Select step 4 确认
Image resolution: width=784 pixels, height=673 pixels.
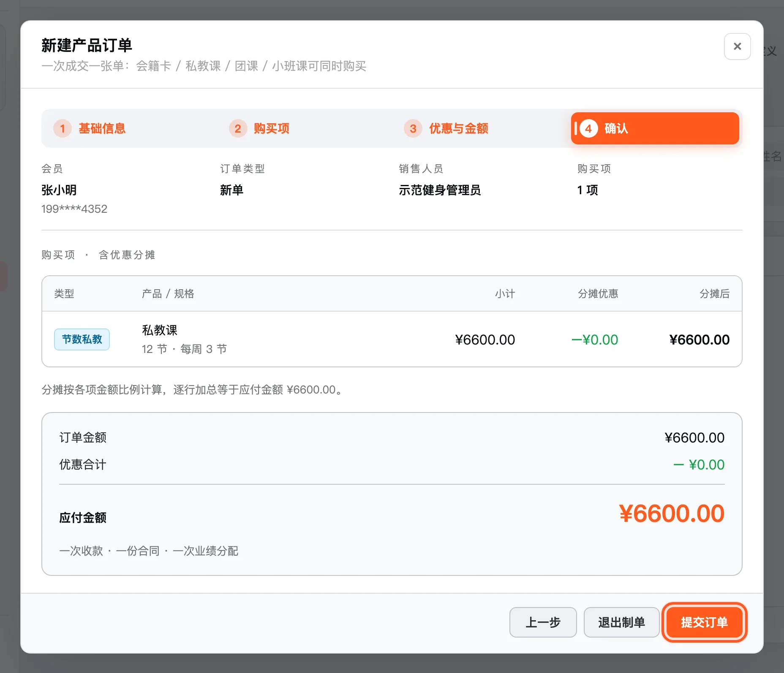pyautogui.click(x=655, y=128)
